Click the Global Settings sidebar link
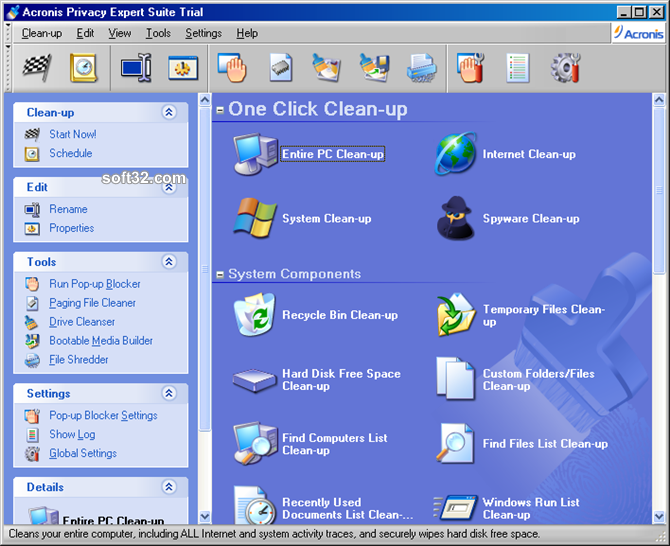The width and height of the screenshot is (670, 546). 83,453
